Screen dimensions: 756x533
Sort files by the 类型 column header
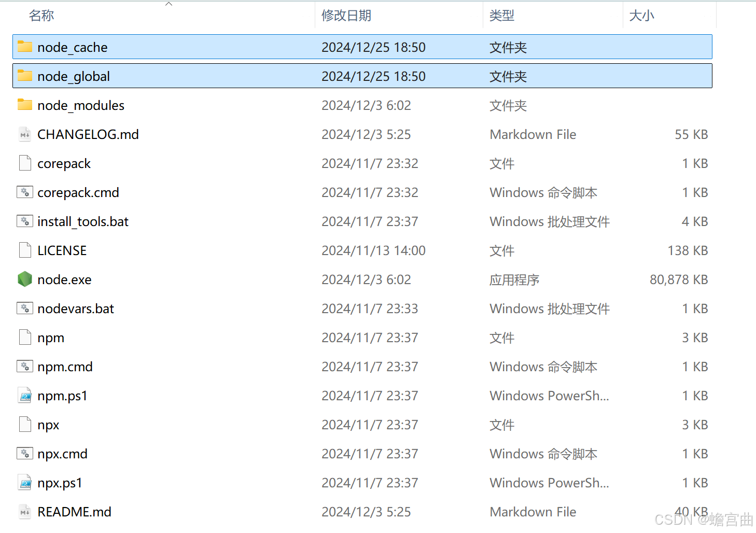point(502,16)
